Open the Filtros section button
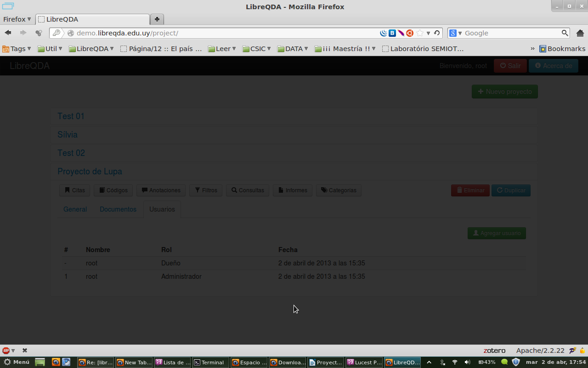This screenshot has width=588, height=368. [x=206, y=190]
